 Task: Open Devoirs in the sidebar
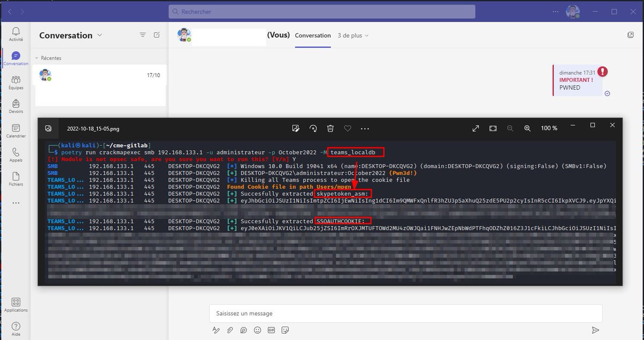16,106
